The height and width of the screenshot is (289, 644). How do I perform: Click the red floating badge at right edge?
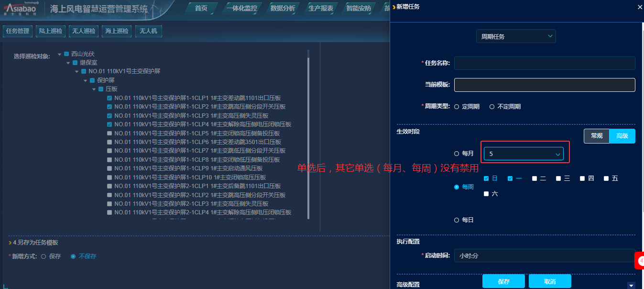(x=640, y=261)
